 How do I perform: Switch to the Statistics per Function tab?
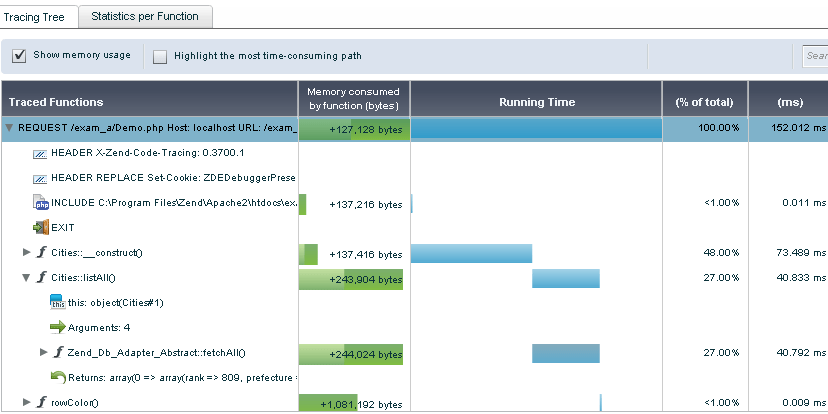click(145, 16)
